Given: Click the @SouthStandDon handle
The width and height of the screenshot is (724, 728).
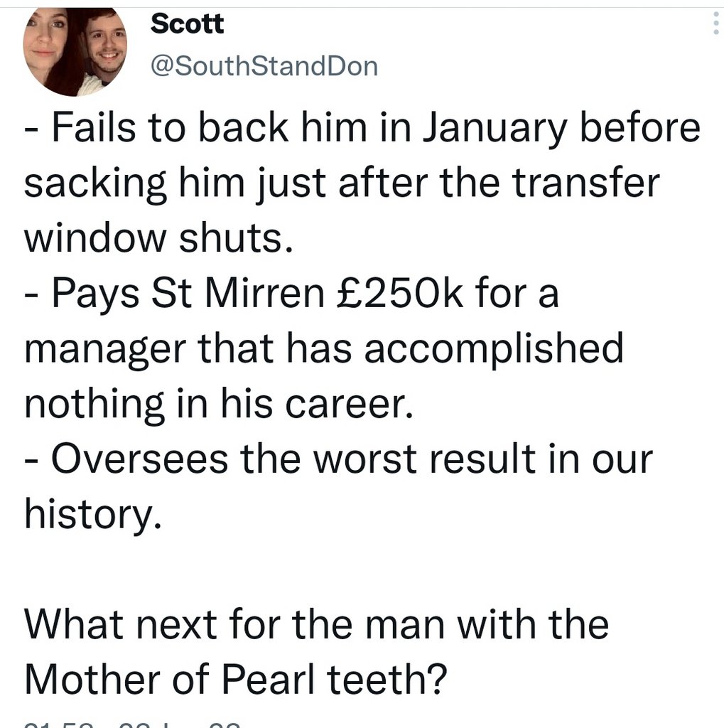Looking at the screenshot, I should (x=264, y=66).
